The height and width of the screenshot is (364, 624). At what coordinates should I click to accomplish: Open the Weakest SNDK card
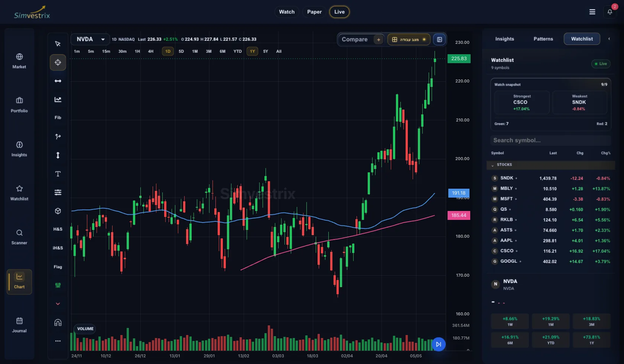[x=579, y=103]
